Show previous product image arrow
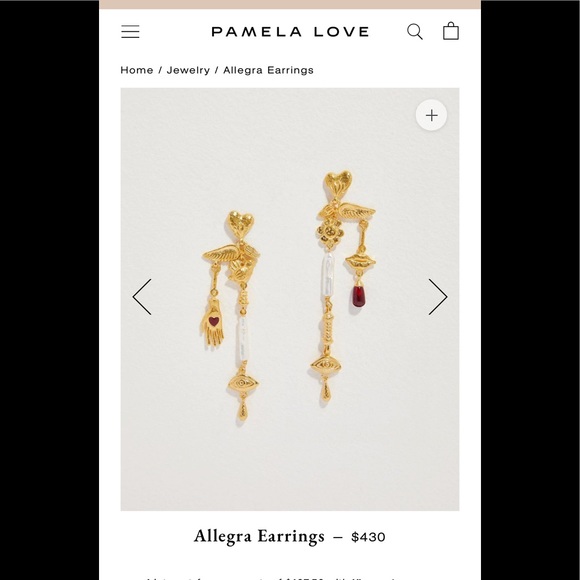This screenshot has height=580, width=580. 142,297
